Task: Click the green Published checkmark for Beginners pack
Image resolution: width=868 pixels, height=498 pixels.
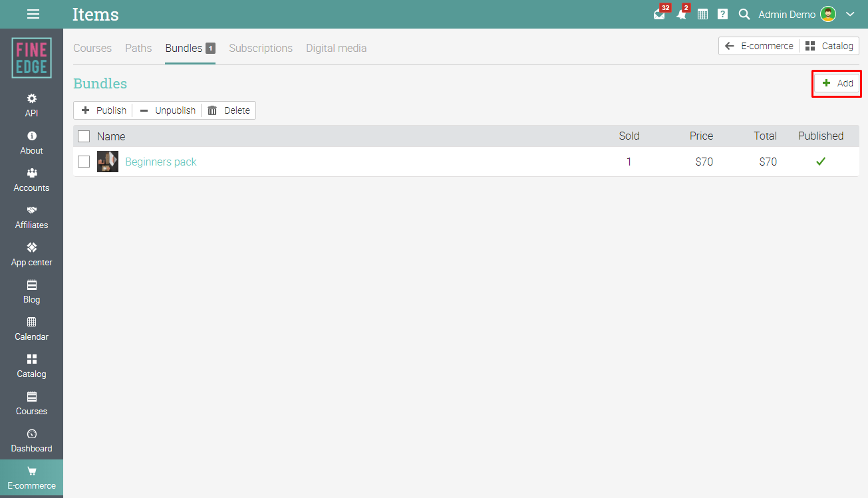Action: click(821, 162)
